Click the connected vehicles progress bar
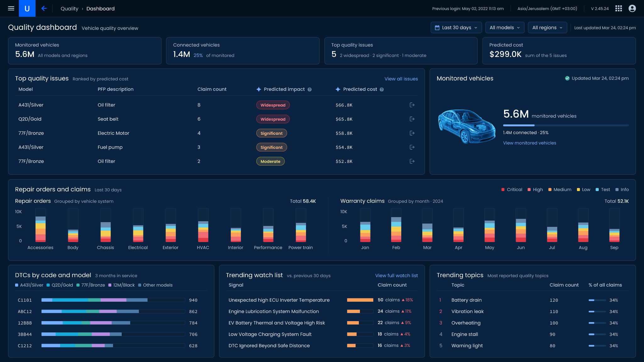 tap(566, 125)
